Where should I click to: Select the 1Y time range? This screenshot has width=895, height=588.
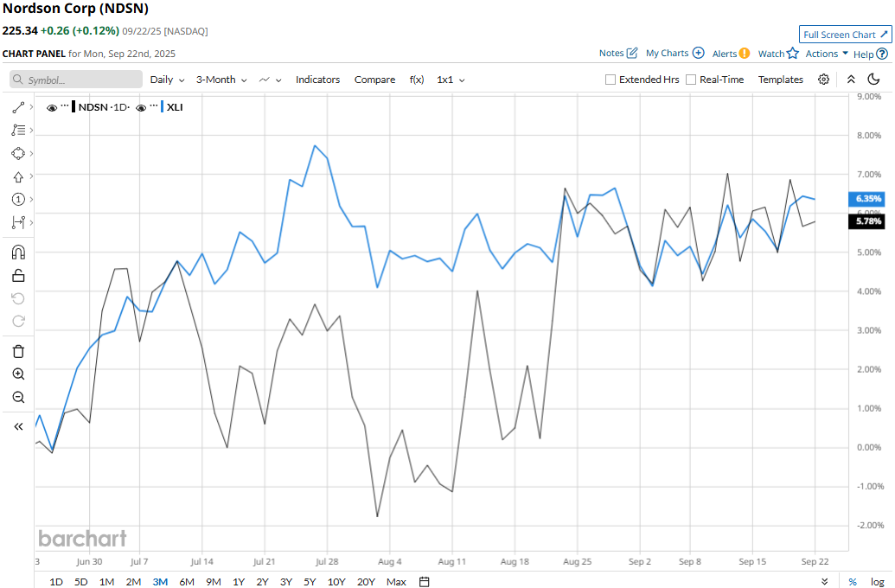coord(239,581)
